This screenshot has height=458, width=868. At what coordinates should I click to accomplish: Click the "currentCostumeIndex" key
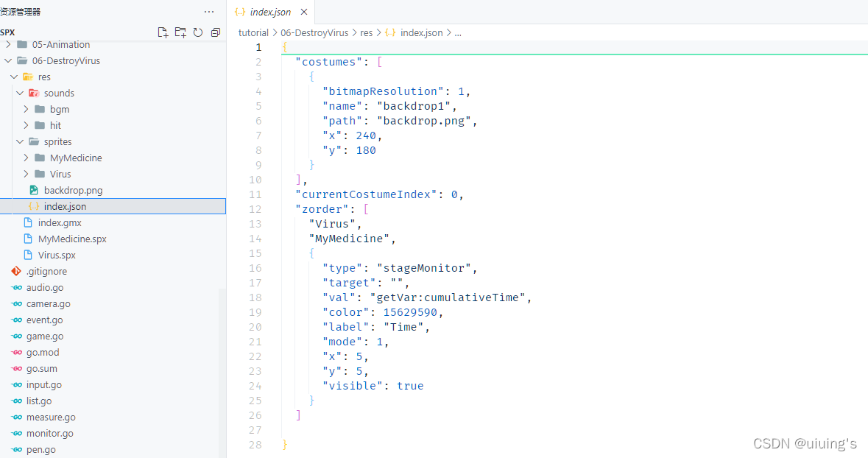point(365,194)
